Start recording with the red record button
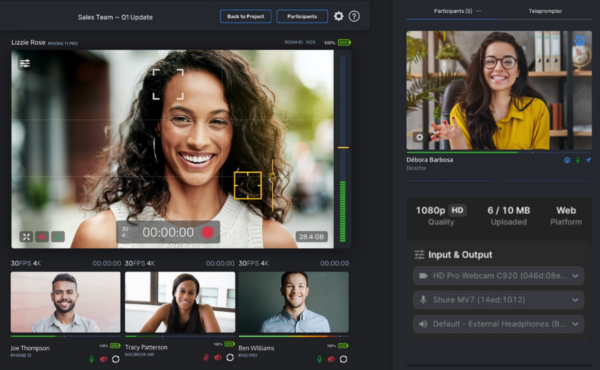 tap(208, 232)
